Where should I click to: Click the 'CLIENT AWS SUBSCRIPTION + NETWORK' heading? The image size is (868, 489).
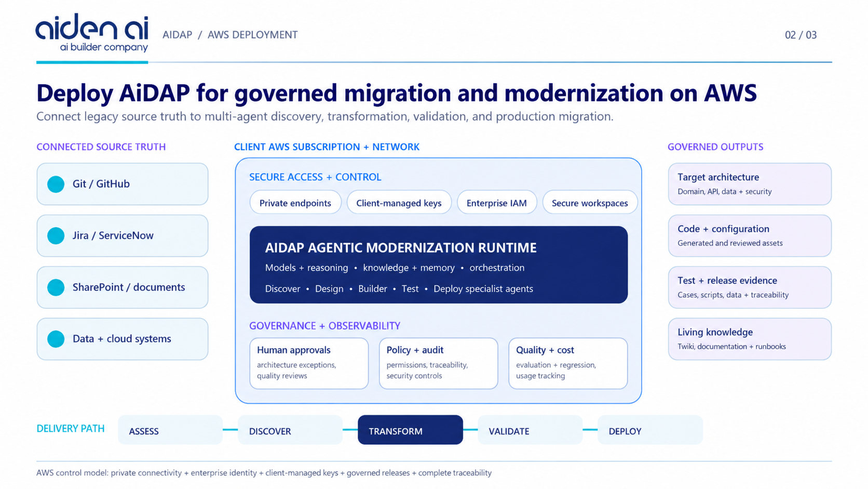coord(327,147)
